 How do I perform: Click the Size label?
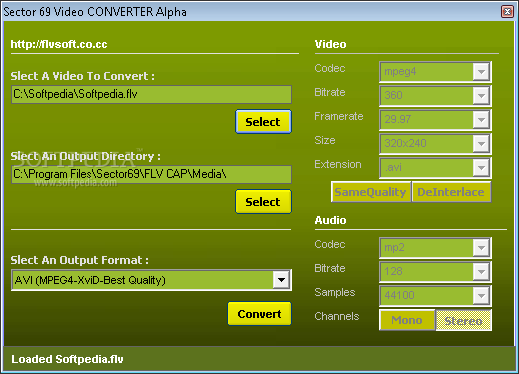[325, 140]
